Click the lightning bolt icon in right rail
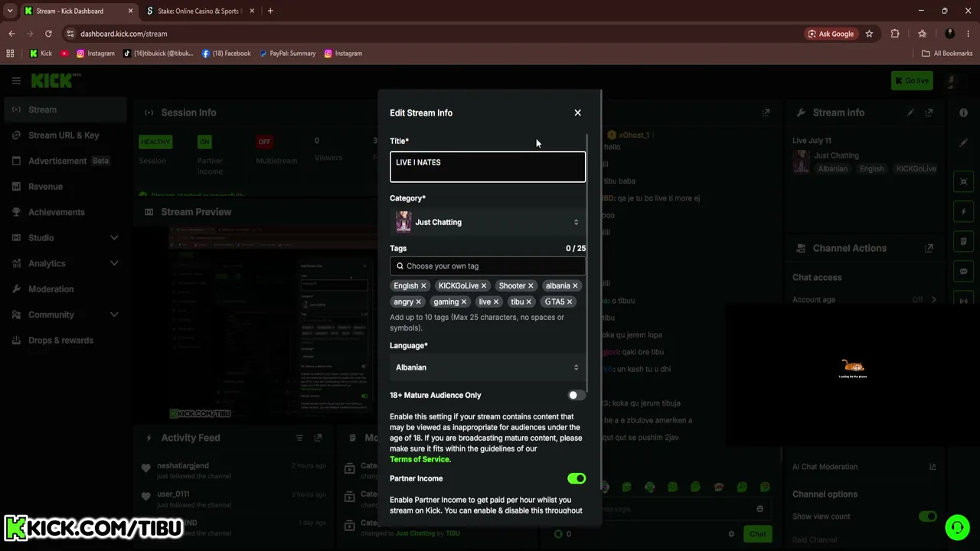Screen dimensions: 980x551 963,211
